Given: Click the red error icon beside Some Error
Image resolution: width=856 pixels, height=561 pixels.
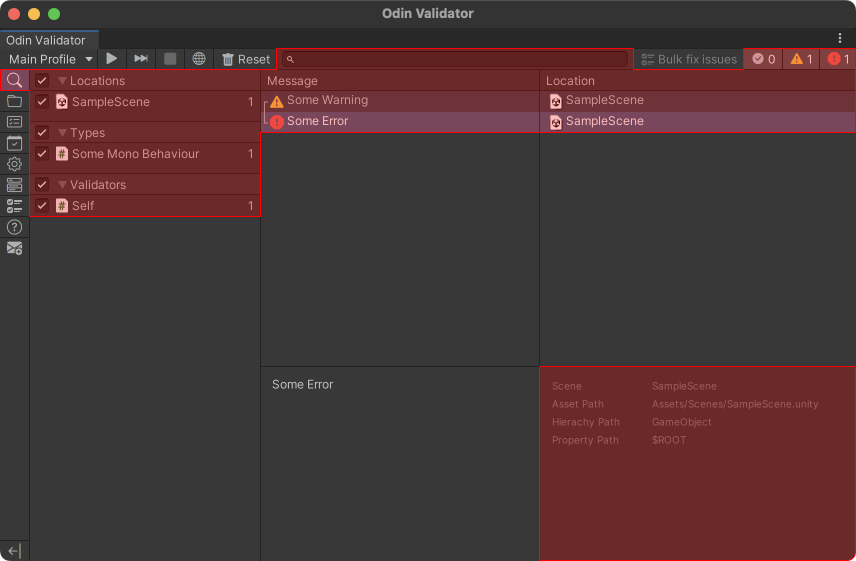Looking at the screenshot, I should coord(277,122).
